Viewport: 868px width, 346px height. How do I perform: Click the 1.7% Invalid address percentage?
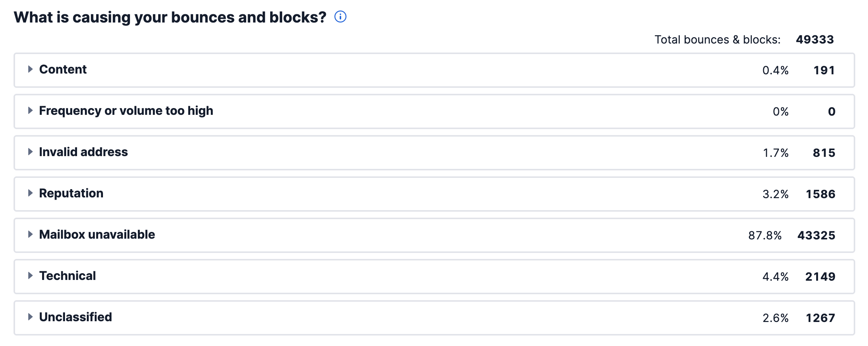(776, 153)
